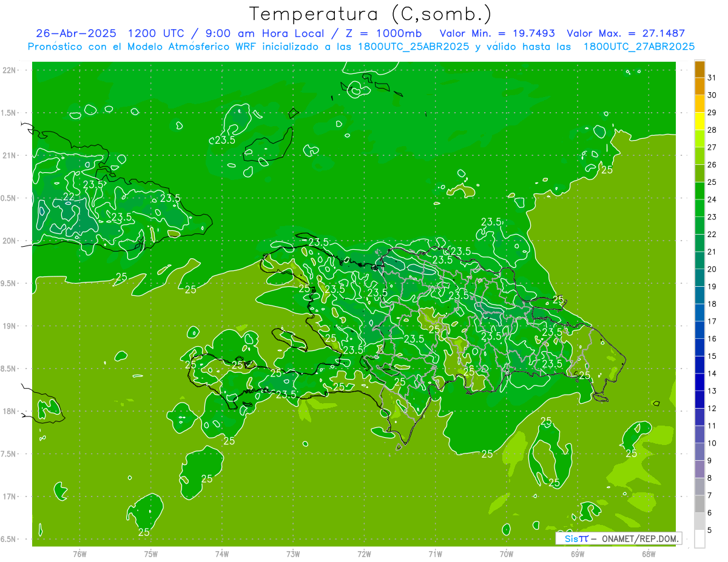Screen dimensions: 728x562
Task: Click the '18N' latitude axis label
Action: (x=10, y=411)
